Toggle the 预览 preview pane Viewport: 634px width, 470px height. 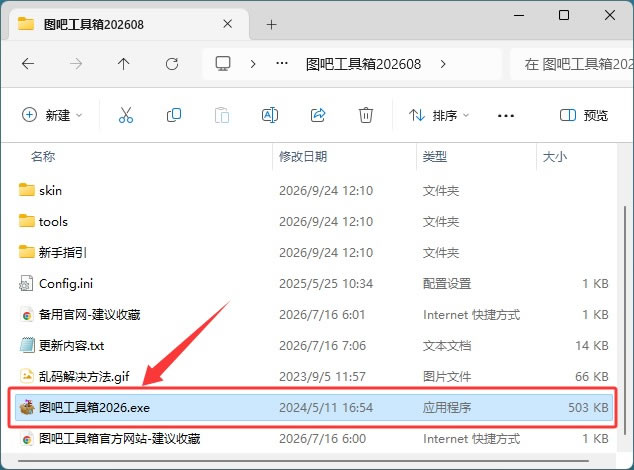click(584, 116)
